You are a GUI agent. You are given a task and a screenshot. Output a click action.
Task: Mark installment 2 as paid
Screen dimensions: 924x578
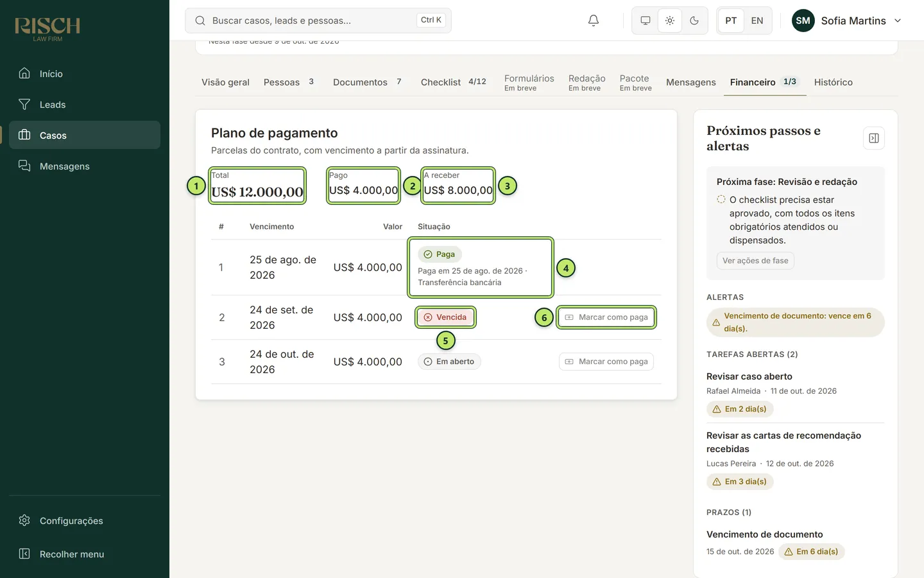click(606, 317)
